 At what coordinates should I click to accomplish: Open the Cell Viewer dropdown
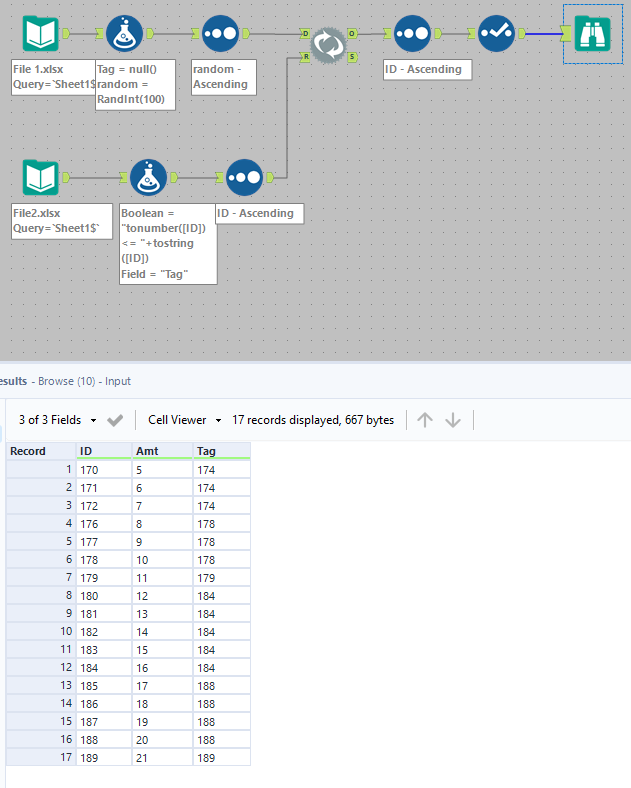[x=184, y=420]
